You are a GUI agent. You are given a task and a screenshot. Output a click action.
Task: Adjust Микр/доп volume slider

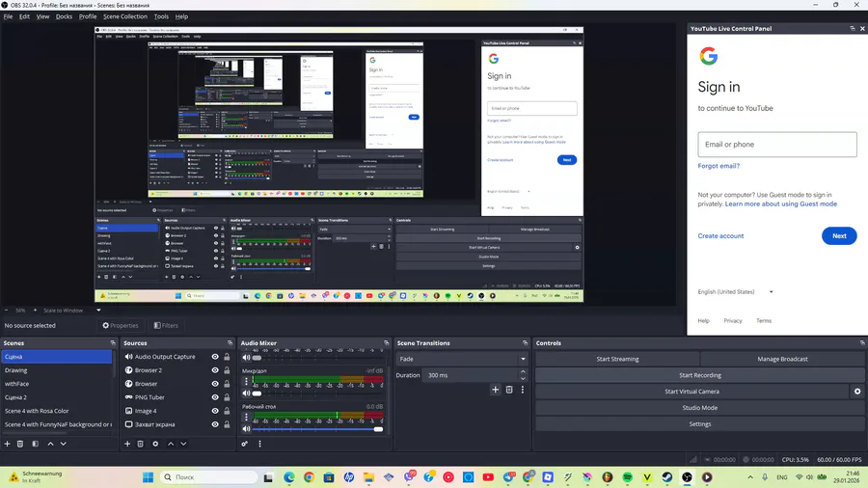[317, 393]
